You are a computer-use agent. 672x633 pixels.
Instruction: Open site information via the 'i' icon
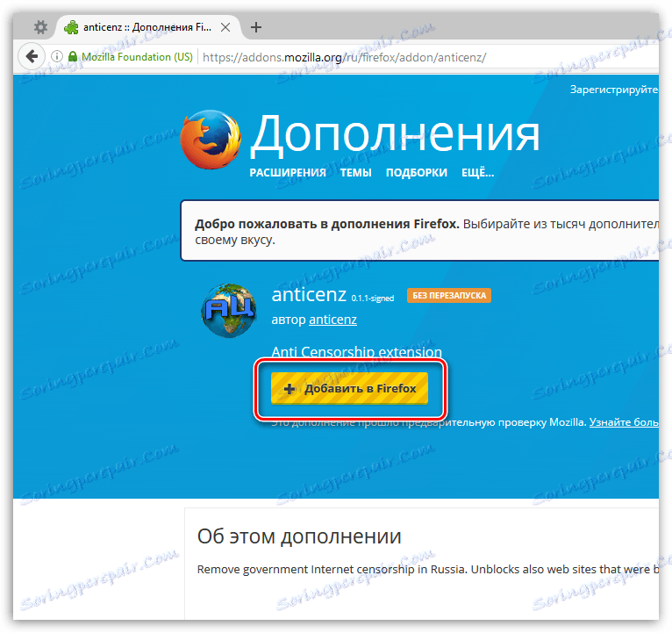(56, 56)
